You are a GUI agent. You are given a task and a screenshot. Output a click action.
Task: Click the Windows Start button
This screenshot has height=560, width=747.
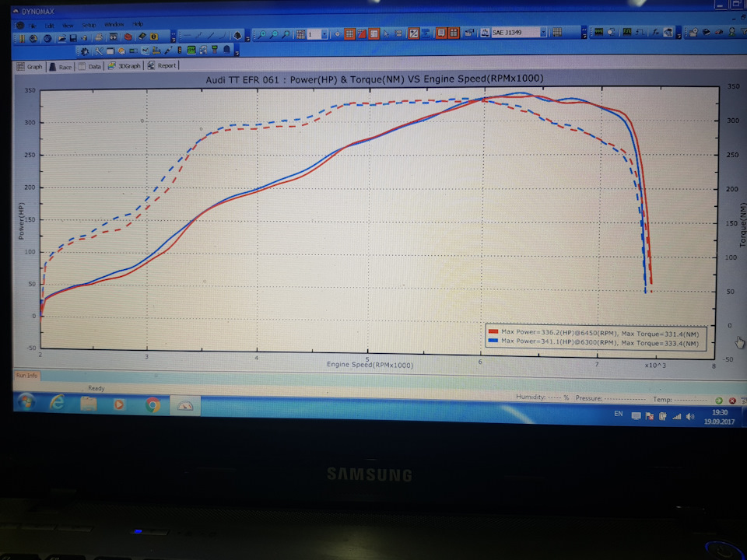(26, 403)
